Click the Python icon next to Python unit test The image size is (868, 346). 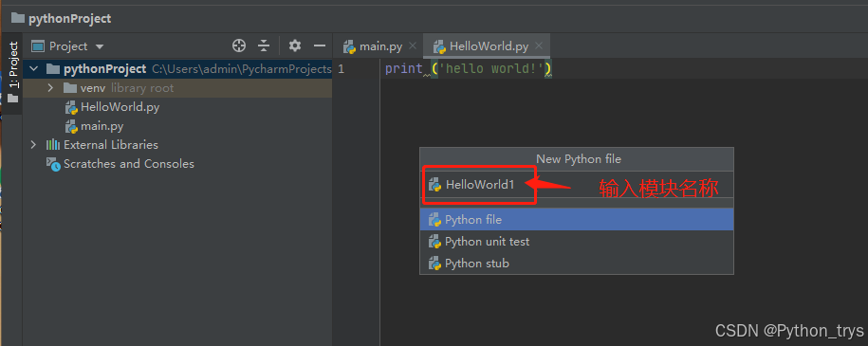point(434,242)
